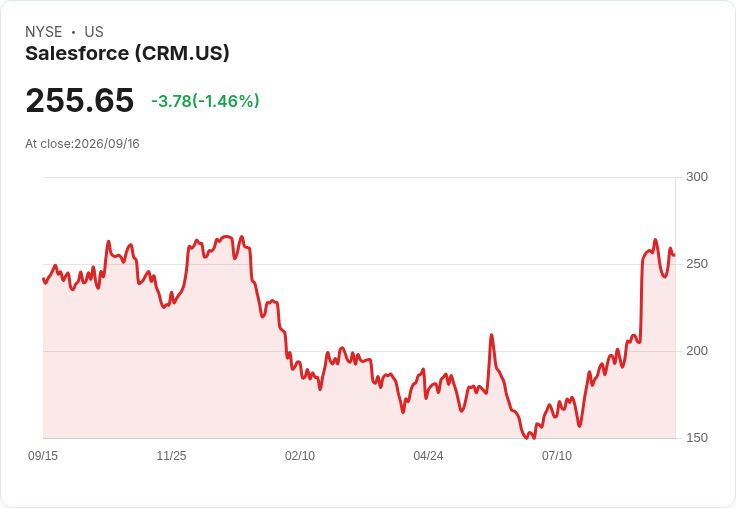Click the 07/10 date axis label
Viewport: 736px width, 508px height.
point(557,455)
